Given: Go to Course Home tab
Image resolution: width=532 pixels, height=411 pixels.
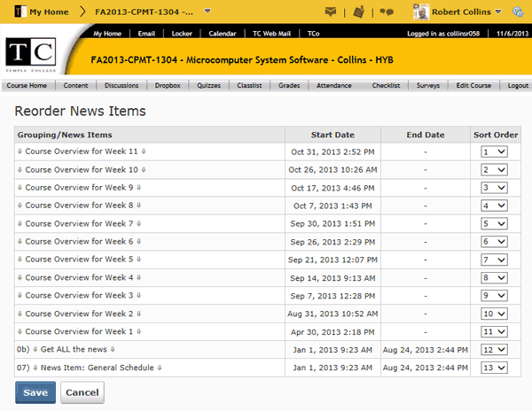Looking at the screenshot, I should coord(27,85).
